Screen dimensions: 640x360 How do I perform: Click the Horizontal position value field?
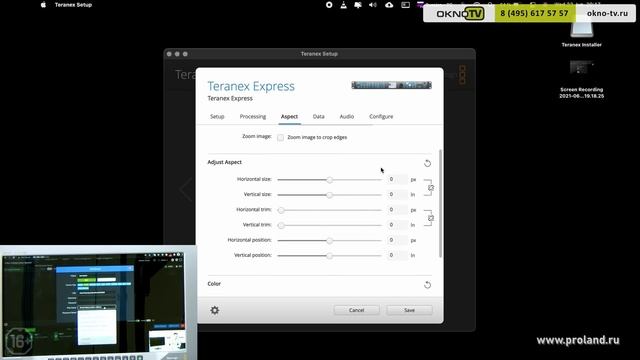(x=396, y=240)
